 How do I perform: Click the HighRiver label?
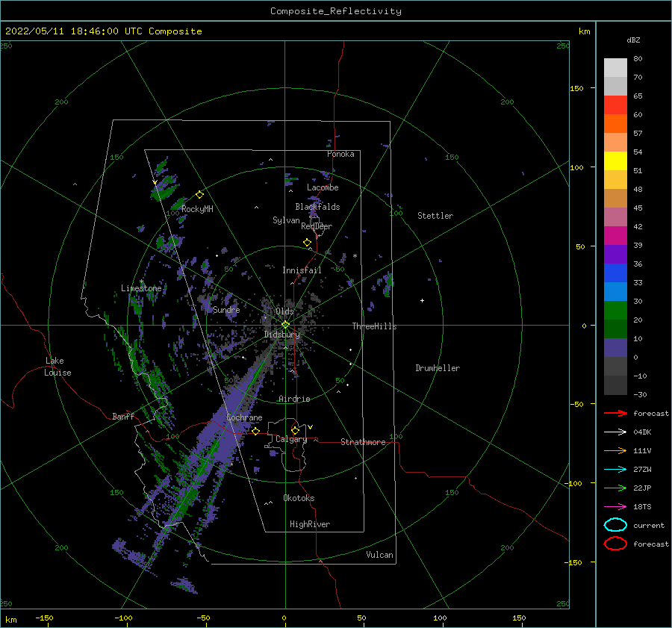pos(309,524)
